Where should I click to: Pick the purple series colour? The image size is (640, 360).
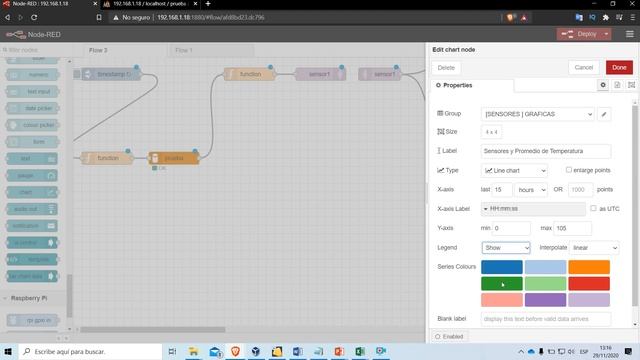(x=545, y=300)
